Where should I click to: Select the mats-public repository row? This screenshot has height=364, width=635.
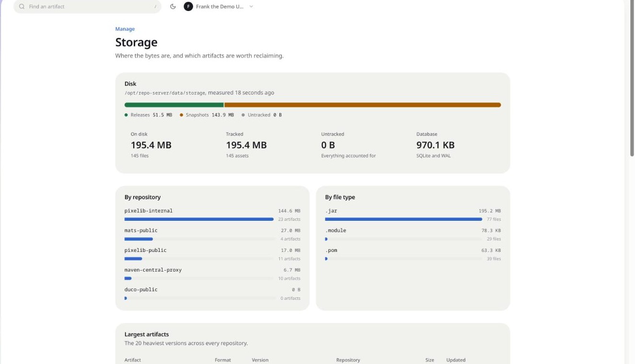(x=212, y=234)
